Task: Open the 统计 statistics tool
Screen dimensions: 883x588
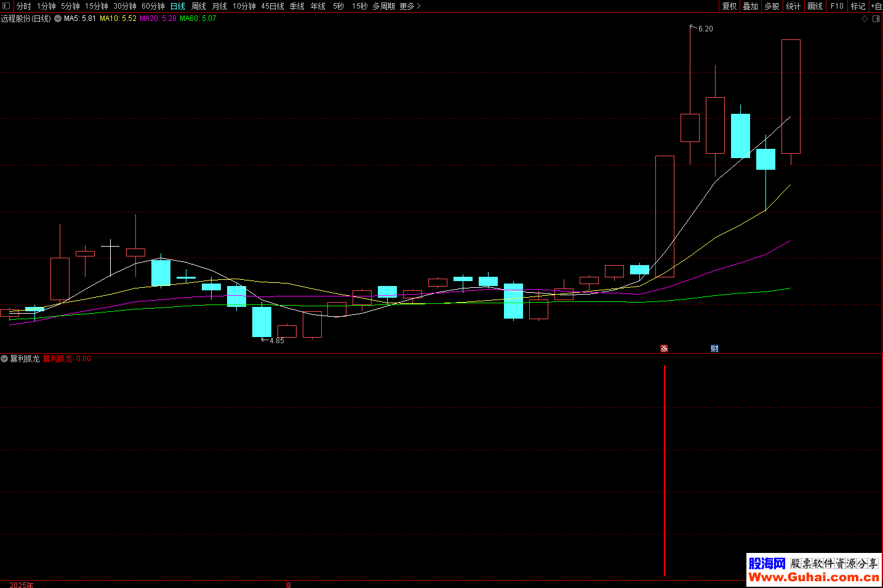Action: (793, 6)
